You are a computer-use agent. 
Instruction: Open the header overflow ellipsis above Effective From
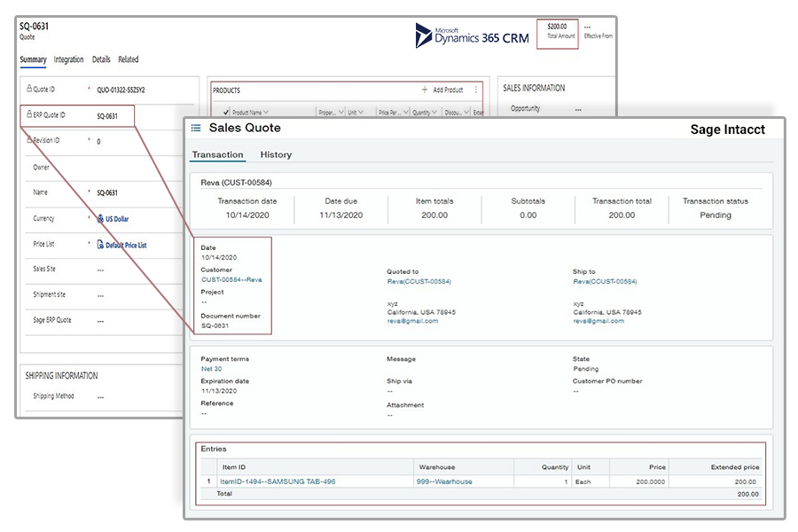[588, 27]
